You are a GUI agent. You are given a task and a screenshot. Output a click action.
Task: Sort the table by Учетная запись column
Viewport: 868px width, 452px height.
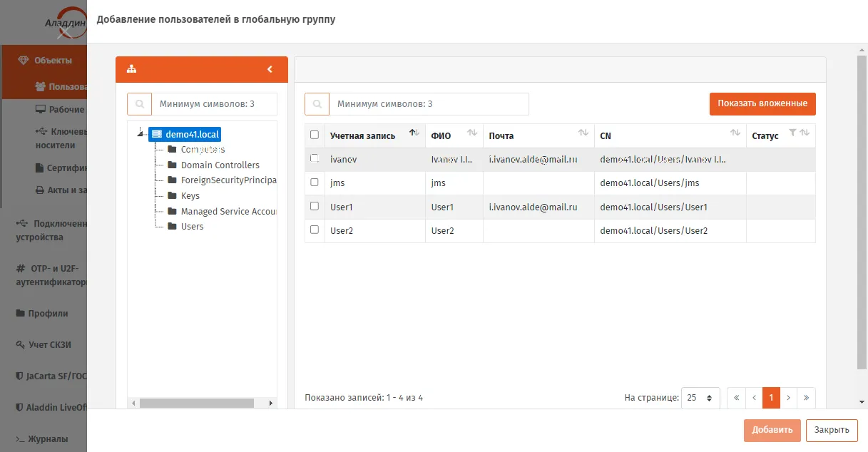click(414, 133)
